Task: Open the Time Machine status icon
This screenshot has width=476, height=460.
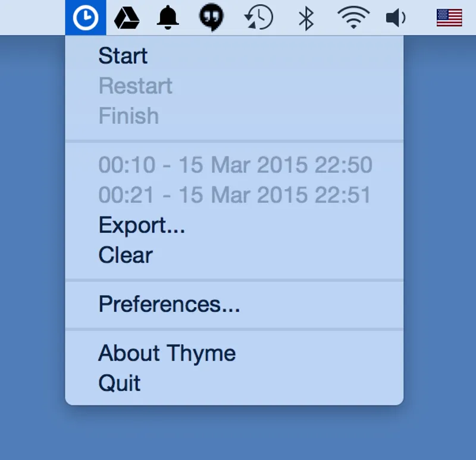Action: tap(256, 17)
